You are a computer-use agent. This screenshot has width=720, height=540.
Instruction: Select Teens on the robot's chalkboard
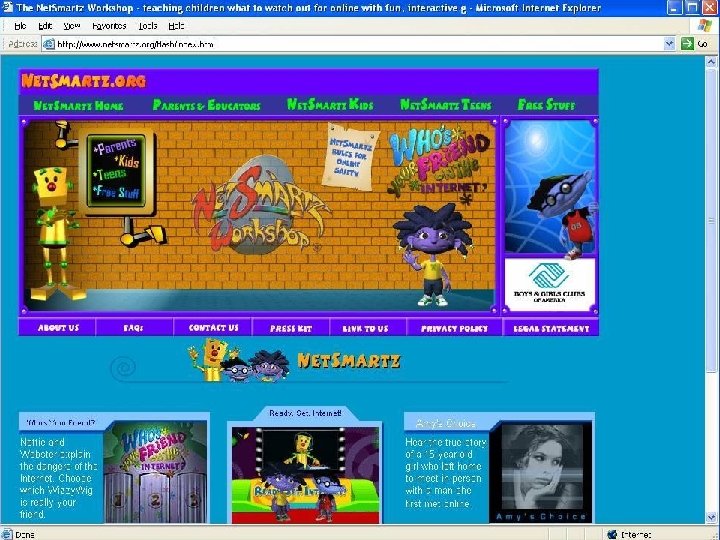point(109,174)
